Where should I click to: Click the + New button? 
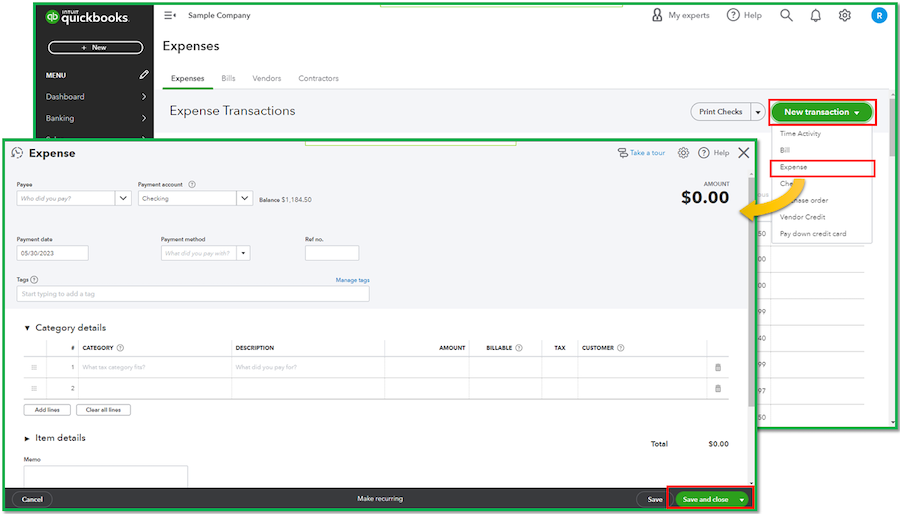[x=95, y=48]
